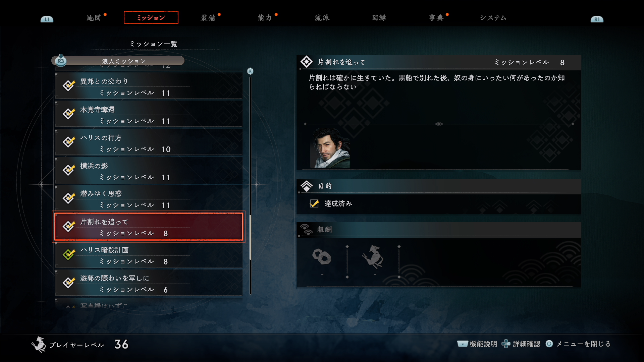644x362 pixels.
Task: Expand the 報酬 section header
Action: tap(439, 230)
